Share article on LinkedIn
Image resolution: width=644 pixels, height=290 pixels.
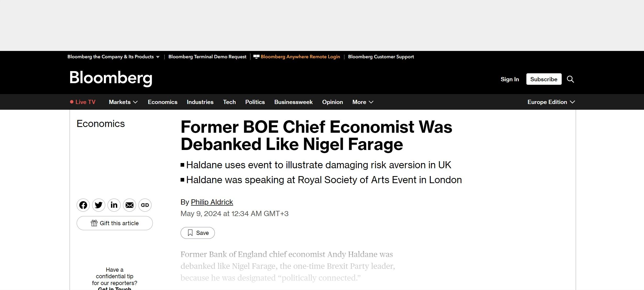pos(114,205)
